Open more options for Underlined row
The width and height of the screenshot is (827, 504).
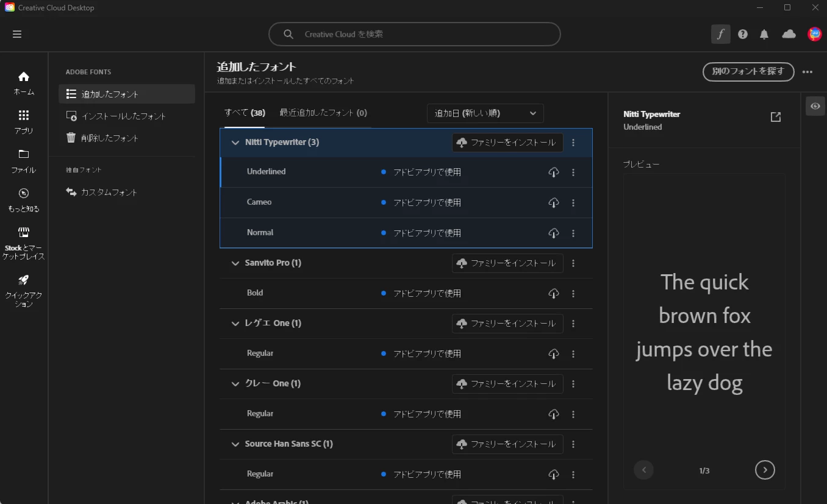573,172
